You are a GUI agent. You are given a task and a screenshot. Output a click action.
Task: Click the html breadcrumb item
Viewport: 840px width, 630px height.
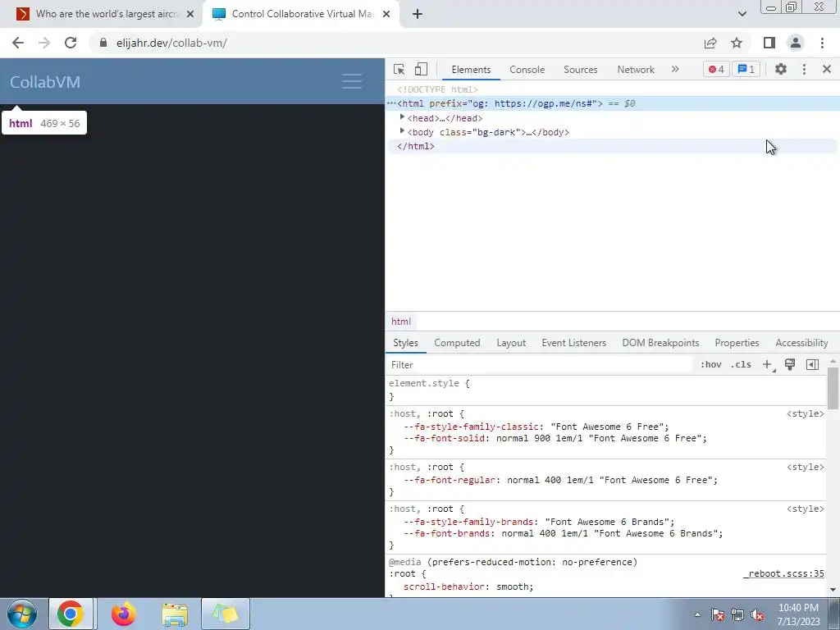point(400,322)
